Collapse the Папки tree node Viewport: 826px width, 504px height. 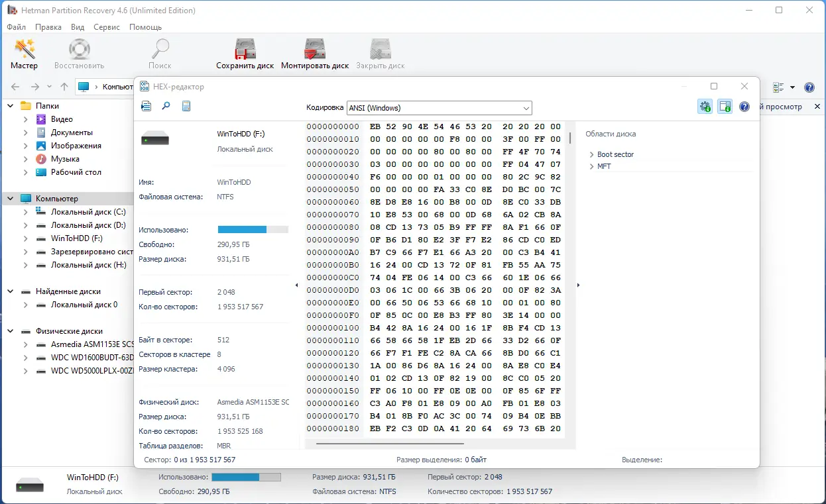(11, 106)
